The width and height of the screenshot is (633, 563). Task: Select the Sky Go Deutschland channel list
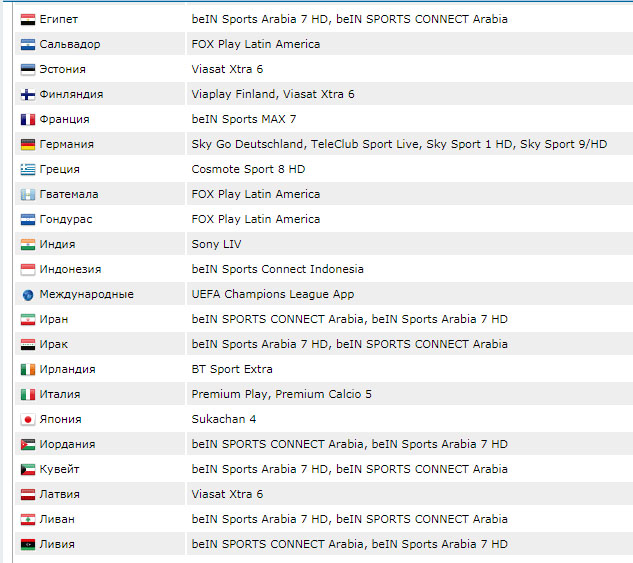pos(399,144)
